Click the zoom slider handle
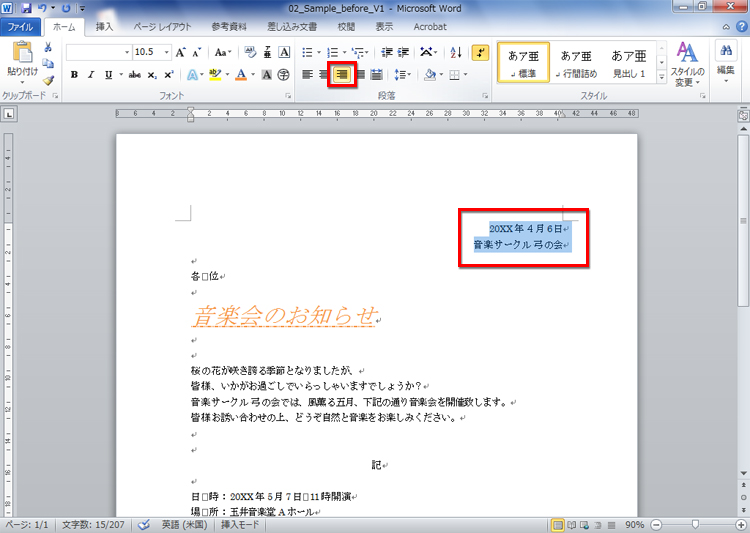The image size is (750, 533). click(695, 525)
